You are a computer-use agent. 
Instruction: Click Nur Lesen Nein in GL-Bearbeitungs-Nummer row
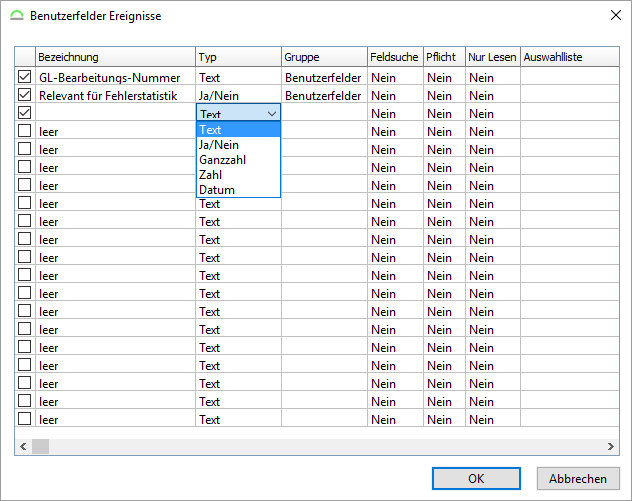[493, 76]
